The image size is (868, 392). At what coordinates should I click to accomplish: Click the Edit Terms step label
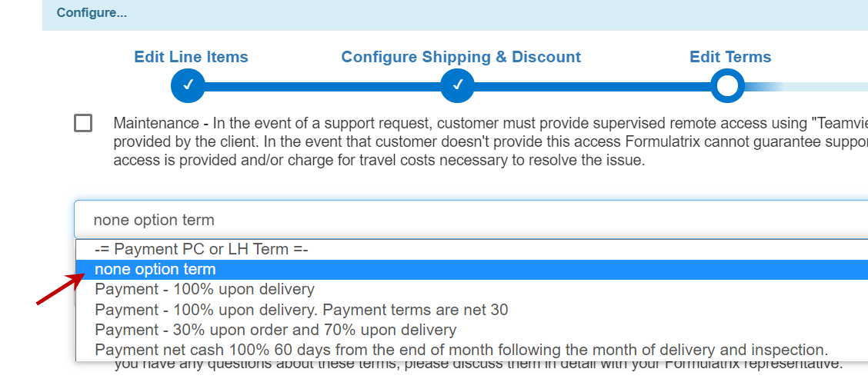tap(730, 57)
